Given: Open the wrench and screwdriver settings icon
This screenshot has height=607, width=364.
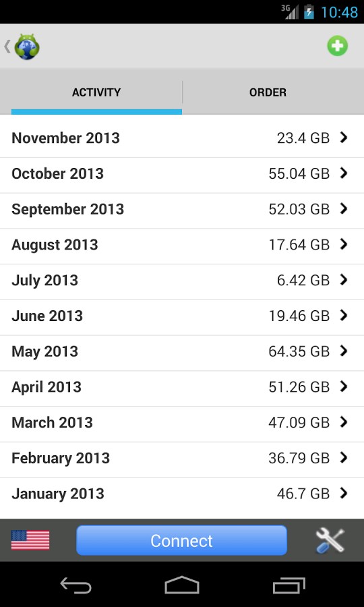Looking at the screenshot, I should 329,540.
